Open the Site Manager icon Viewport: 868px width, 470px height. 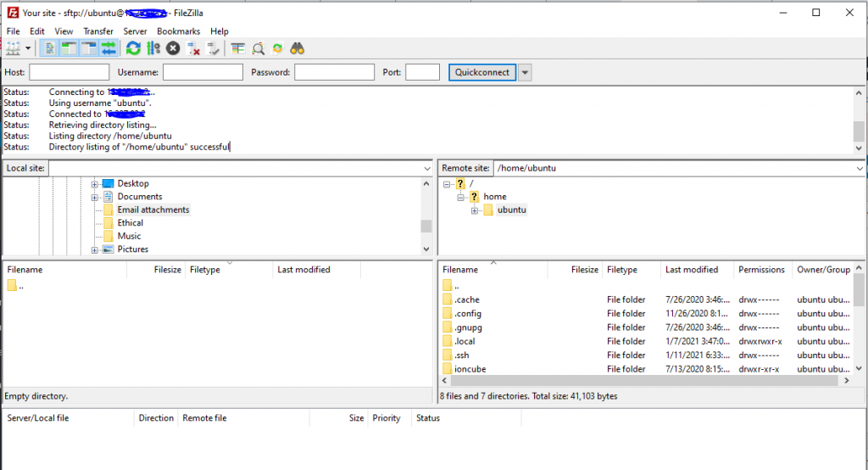(x=13, y=48)
